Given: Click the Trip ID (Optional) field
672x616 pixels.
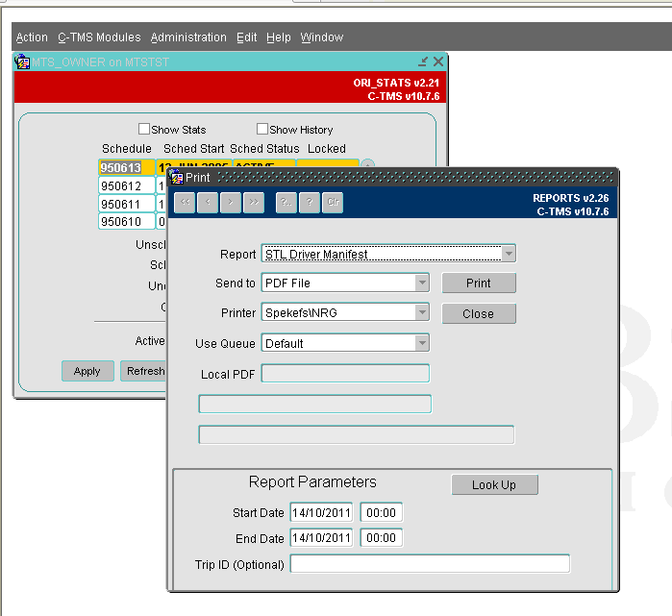Looking at the screenshot, I should [430, 563].
